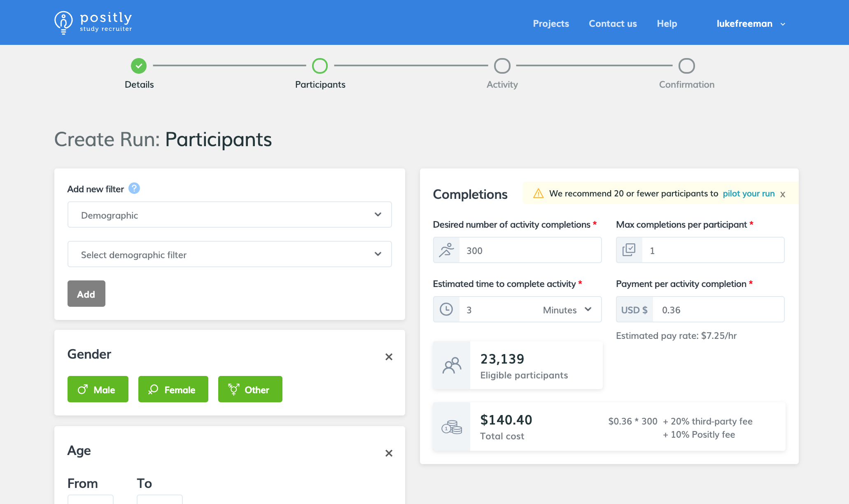Image resolution: width=849 pixels, height=504 pixels.
Task: Open Contact us in top navigation
Action: coord(613,23)
